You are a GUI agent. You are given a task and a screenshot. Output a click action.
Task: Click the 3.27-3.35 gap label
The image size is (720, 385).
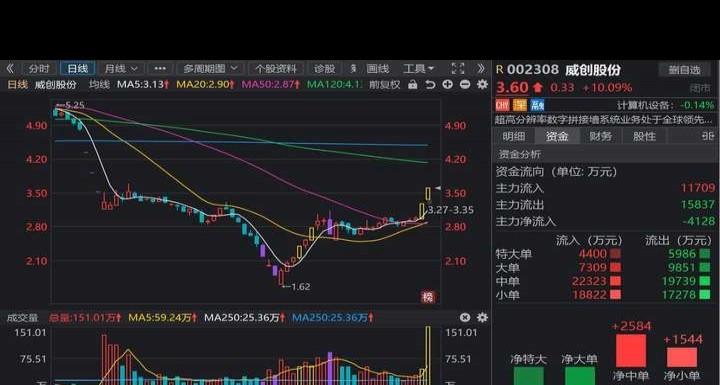(450, 210)
